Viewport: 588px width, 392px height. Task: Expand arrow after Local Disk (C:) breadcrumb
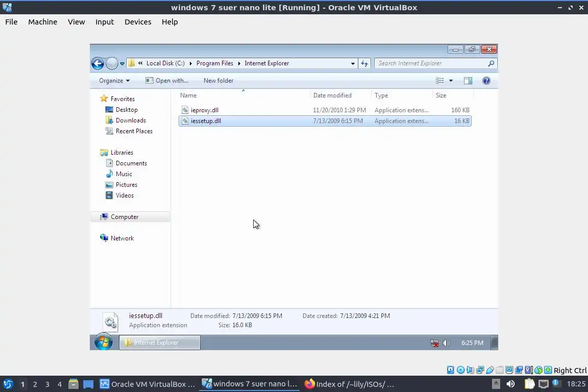point(190,63)
